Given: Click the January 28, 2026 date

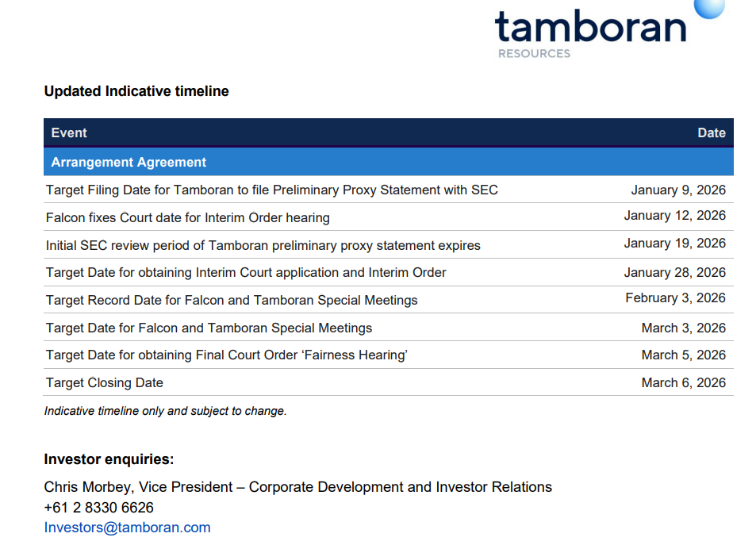Looking at the screenshot, I should tap(674, 272).
